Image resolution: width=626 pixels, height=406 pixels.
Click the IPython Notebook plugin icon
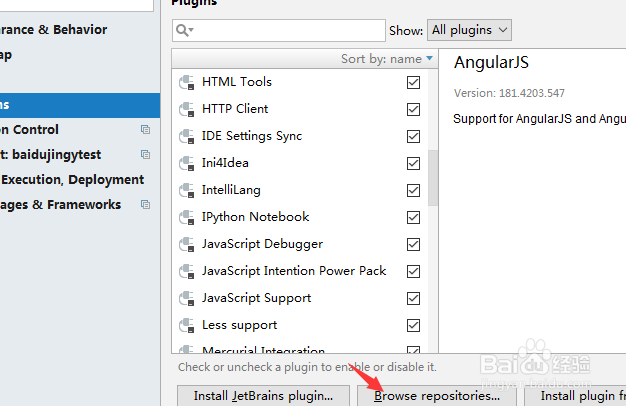click(185, 217)
